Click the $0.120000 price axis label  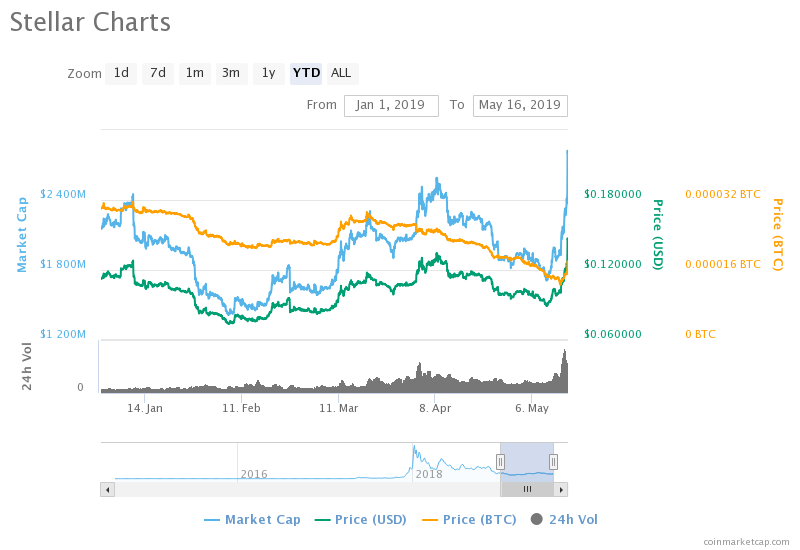click(x=613, y=264)
